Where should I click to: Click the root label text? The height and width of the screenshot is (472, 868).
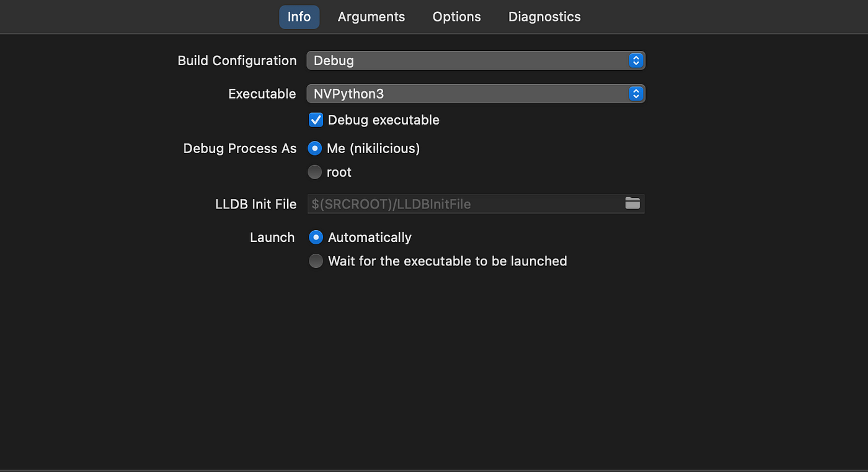point(339,172)
